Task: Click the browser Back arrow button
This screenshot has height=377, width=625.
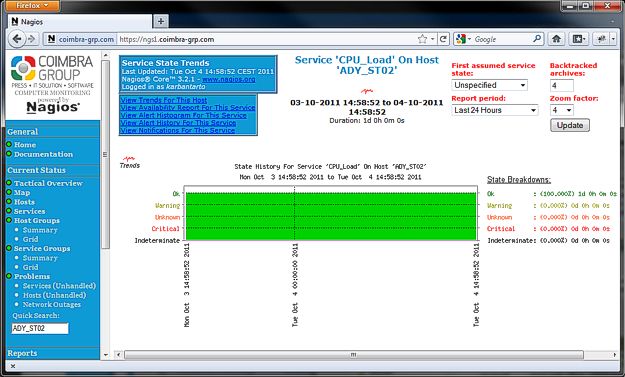Action: [x=17, y=39]
